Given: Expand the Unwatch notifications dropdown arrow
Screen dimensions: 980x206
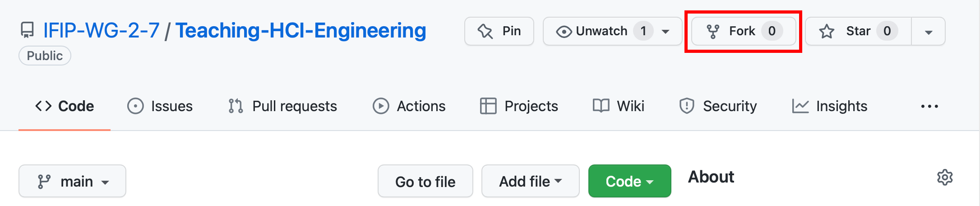Looking at the screenshot, I should click(x=666, y=32).
